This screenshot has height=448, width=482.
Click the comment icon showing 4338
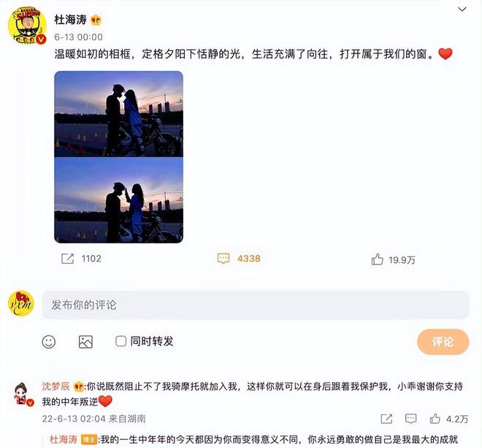click(223, 259)
